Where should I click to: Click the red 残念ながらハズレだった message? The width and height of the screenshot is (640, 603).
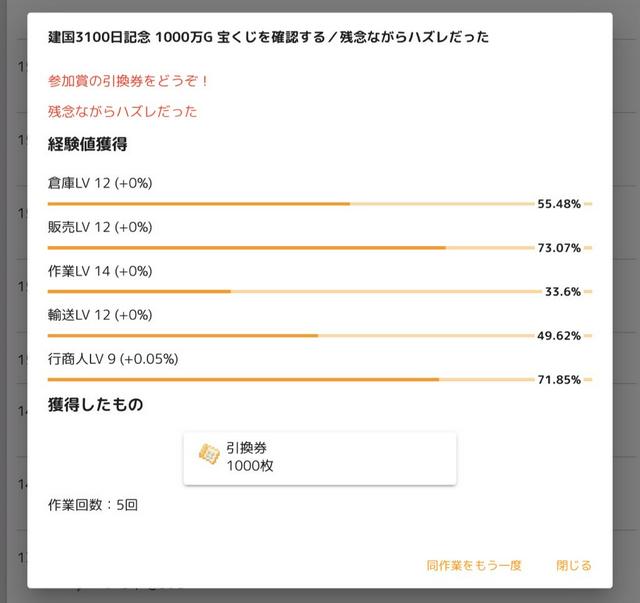(123, 112)
